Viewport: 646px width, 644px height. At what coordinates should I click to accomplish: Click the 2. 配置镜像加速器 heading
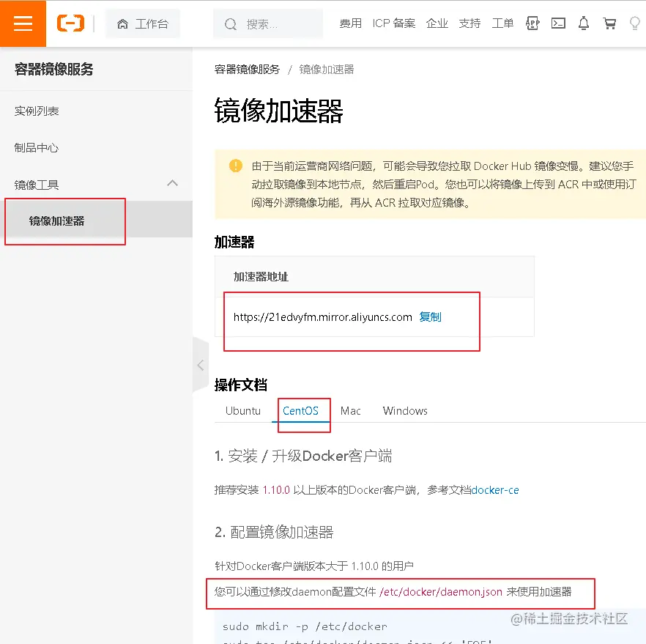pos(274,532)
